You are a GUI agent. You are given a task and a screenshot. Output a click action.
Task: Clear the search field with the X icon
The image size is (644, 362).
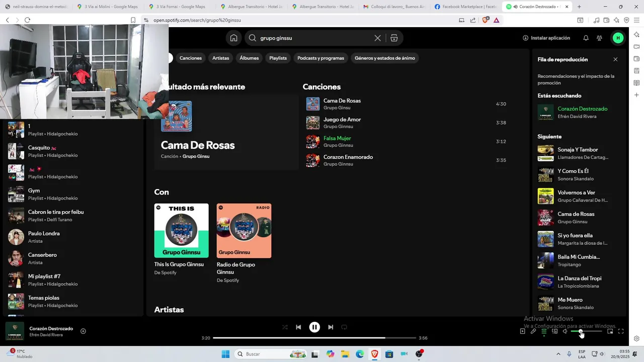(377, 38)
